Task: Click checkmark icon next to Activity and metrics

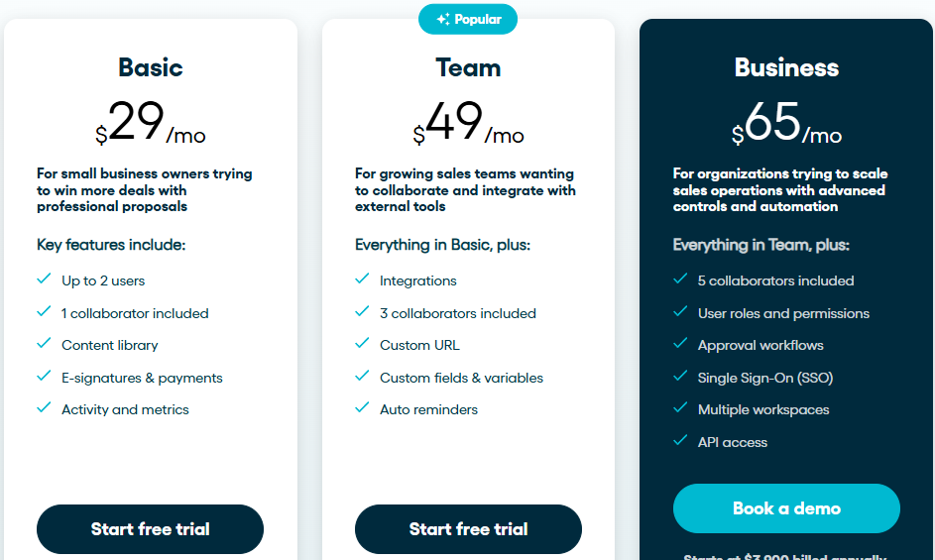Action: [x=44, y=408]
